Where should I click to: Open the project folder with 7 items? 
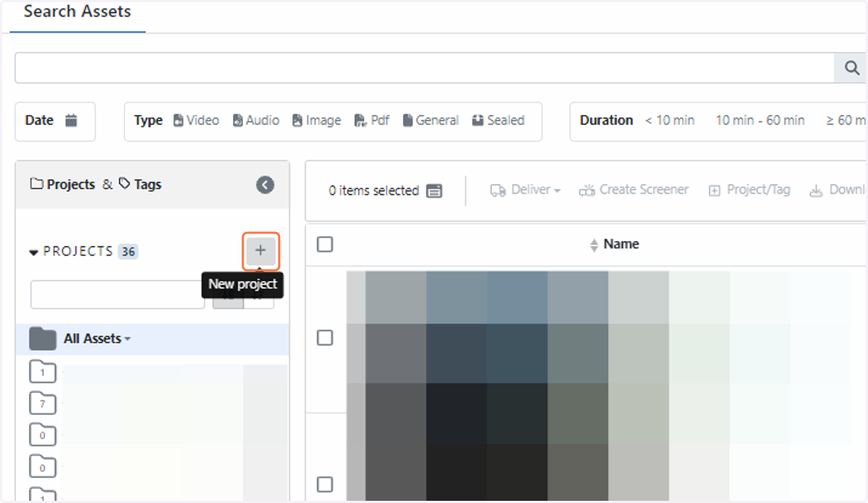(x=43, y=403)
